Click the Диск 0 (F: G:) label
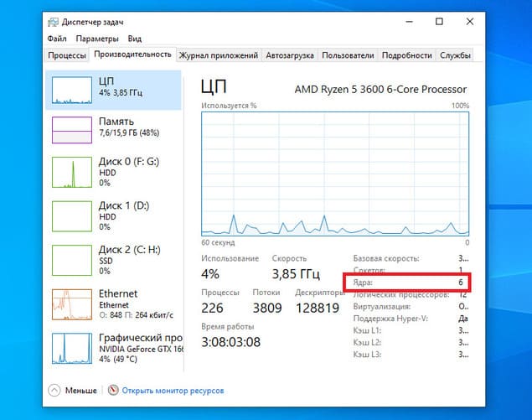This screenshot has width=532, height=420. 129,161
